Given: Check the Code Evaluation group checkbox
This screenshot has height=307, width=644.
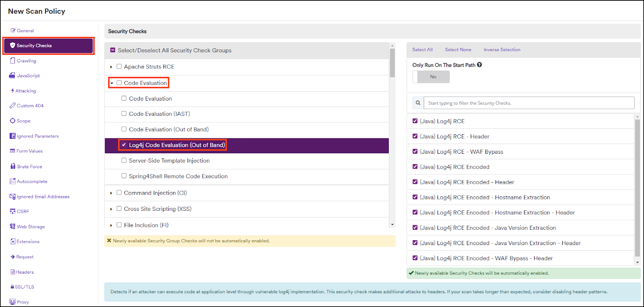Looking at the screenshot, I should click(x=119, y=82).
